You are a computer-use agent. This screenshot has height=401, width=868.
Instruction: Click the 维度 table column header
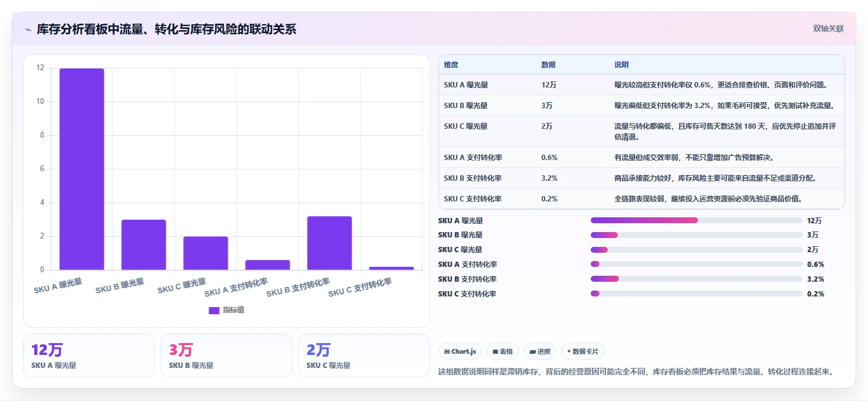(x=451, y=65)
